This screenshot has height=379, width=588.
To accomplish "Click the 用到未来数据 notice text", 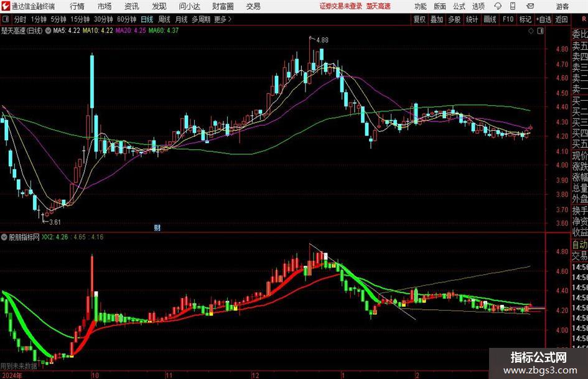I will tap(19, 366).
